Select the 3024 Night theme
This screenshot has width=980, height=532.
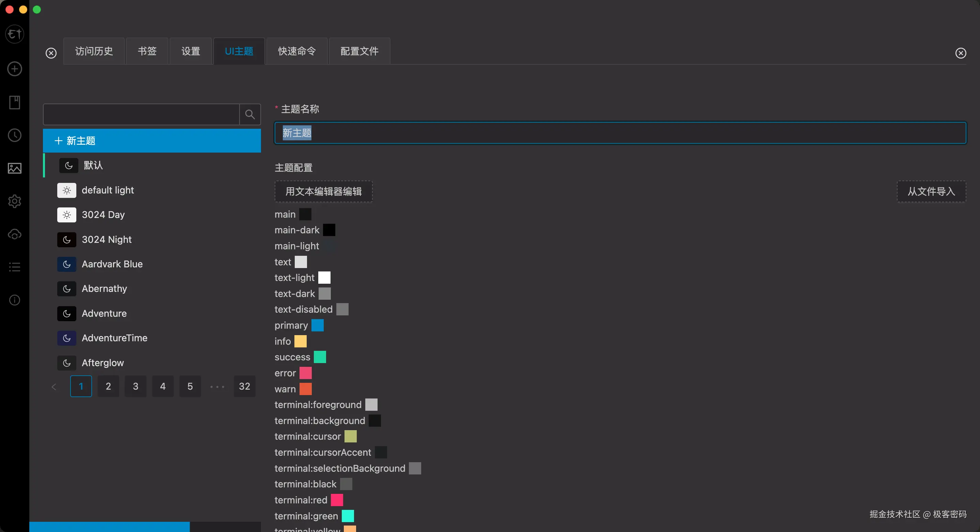coord(107,239)
